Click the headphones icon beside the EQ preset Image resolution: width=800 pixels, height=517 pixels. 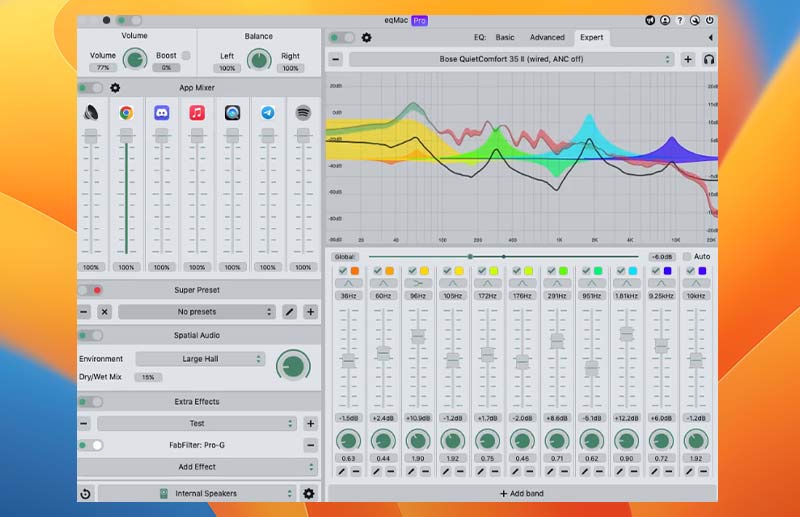tap(708, 59)
